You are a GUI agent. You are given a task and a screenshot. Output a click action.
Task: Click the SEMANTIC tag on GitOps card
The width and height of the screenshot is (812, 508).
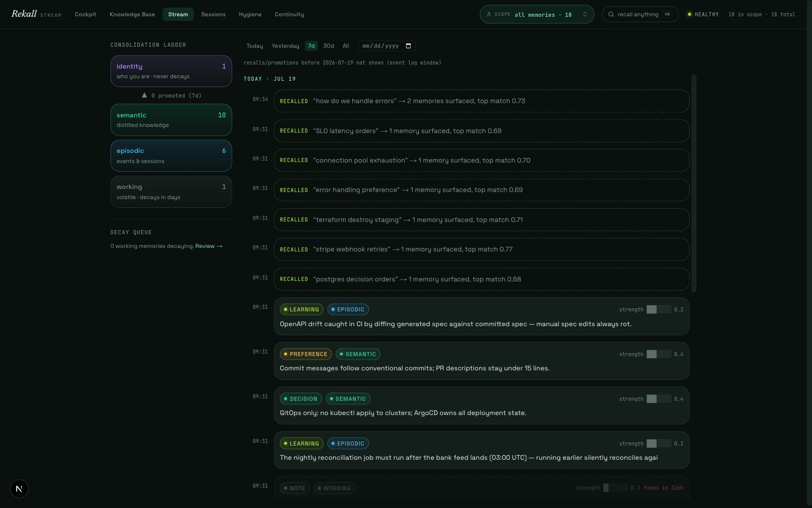pos(348,399)
